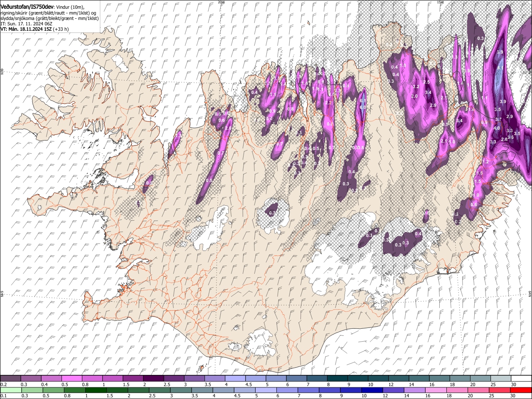The width and height of the screenshot is (532, 399).
Task: Click the '0.1' label in the lower legend
Action: 3,396
